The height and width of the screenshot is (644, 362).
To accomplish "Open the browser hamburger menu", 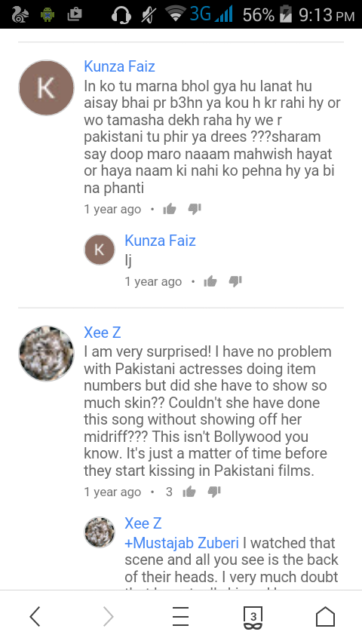I will click(180, 617).
